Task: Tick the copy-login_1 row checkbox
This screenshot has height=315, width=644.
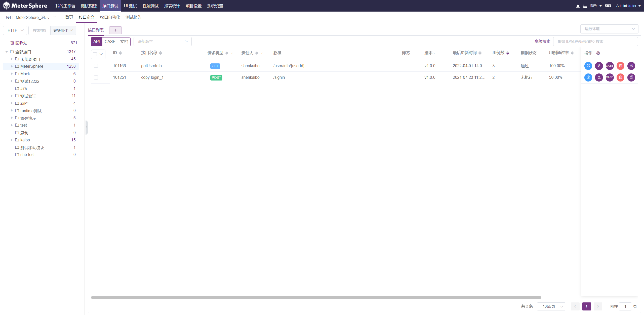Action: click(x=96, y=77)
